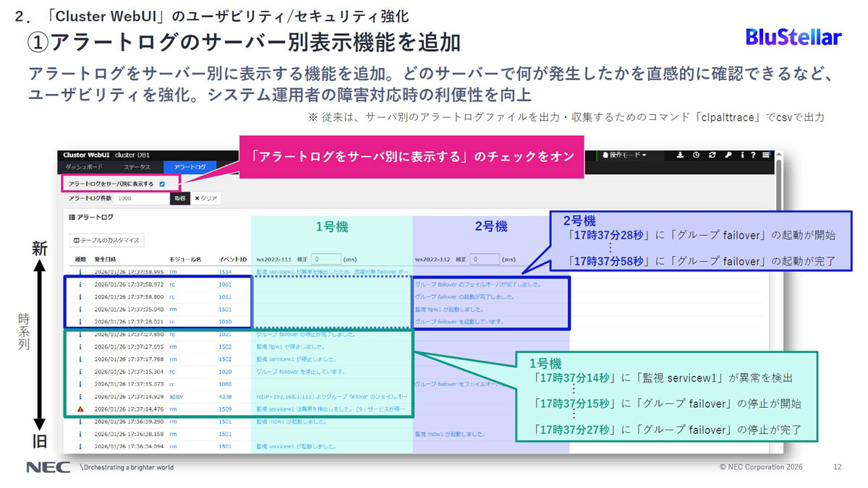
Task: Select the アラートログ tab
Action: point(189,167)
